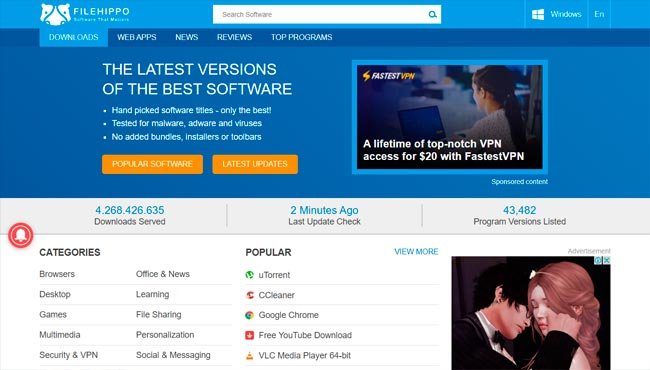
Task: Open the CCleaner program link
Action: 276,295
